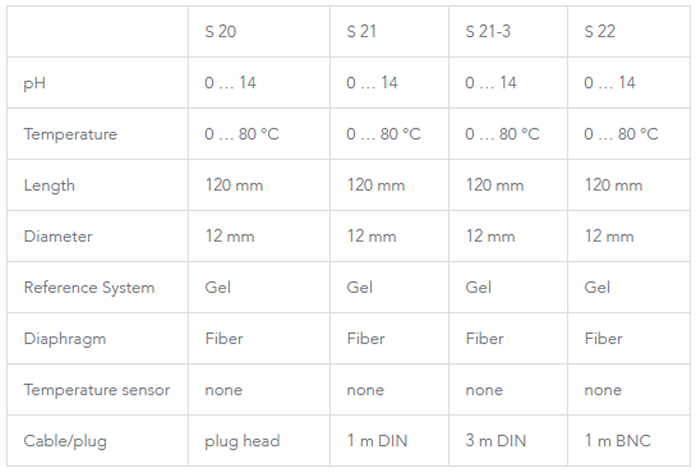Click the 3 m DIN cell
Image resolution: width=700 pixels, height=473 pixels.
(x=497, y=440)
